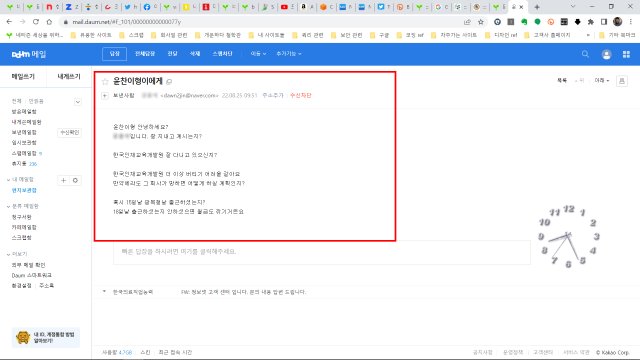Collapse the 내 메일함 folder section
The height and width of the screenshot is (360, 640).
pos(9,180)
